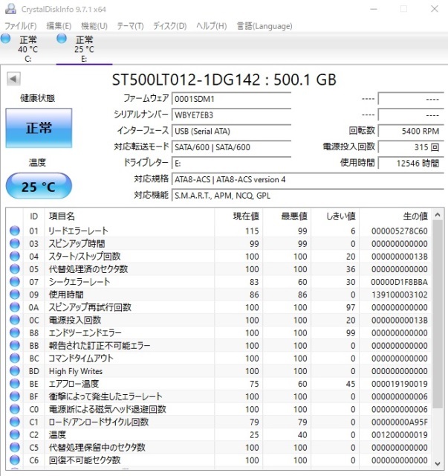Open the 言語(Language) menu

(x=254, y=26)
